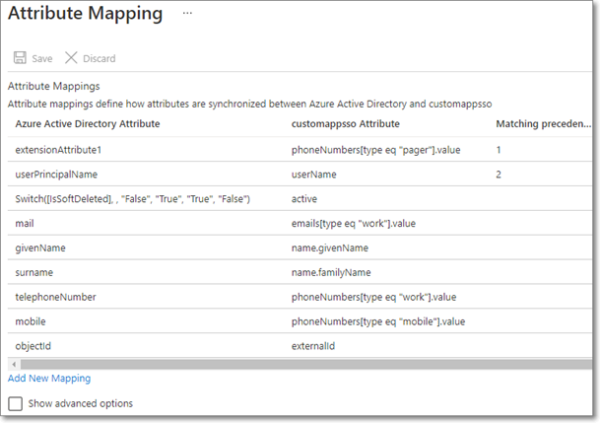Image resolution: width=600 pixels, height=423 pixels.
Task: Open the userPrincipalName mapping
Action: pos(56,175)
